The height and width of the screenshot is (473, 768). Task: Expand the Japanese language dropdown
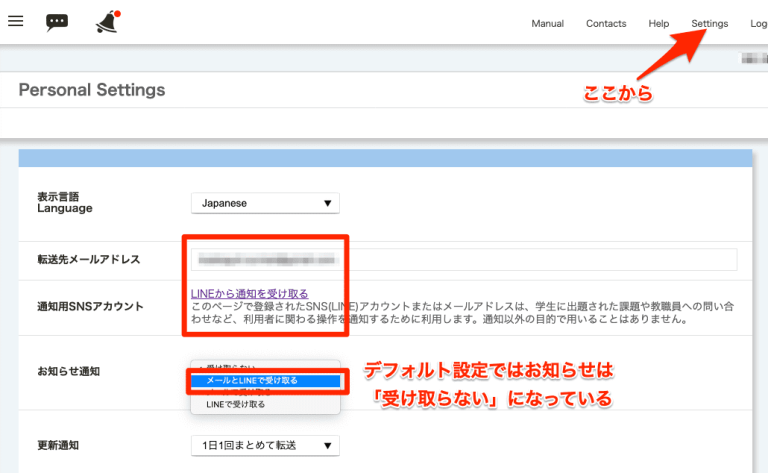(265, 203)
